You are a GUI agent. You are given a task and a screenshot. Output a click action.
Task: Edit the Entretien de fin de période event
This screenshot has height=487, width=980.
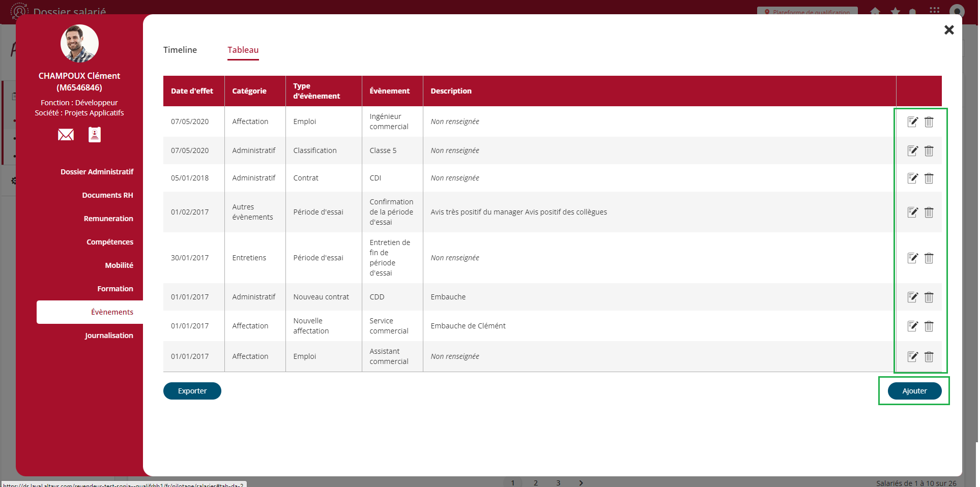click(912, 258)
